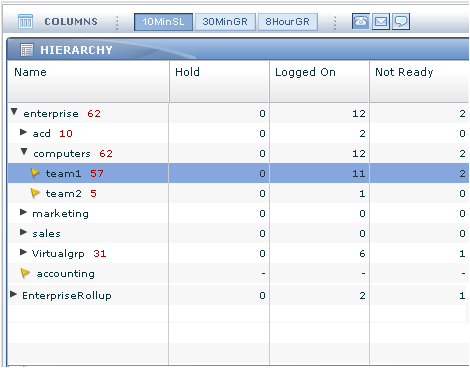
Task: Toggle the voice phone media filter icon
Action: [x=361, y=22]
